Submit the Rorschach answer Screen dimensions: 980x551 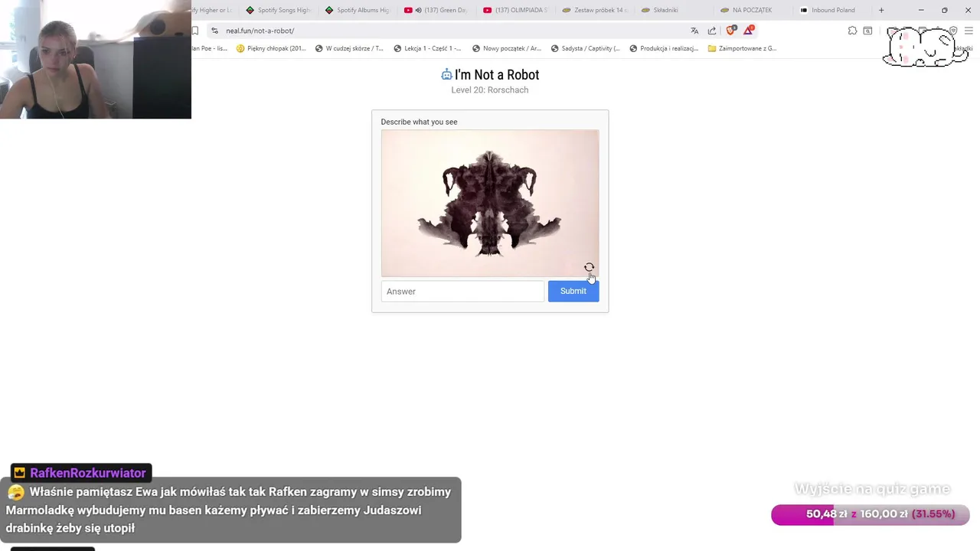(x=573, y=291)
